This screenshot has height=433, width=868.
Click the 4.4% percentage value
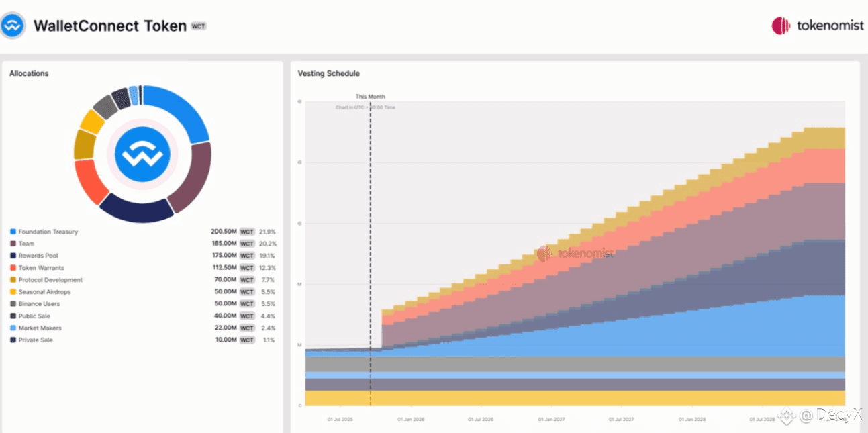click(x=269, y=316)
